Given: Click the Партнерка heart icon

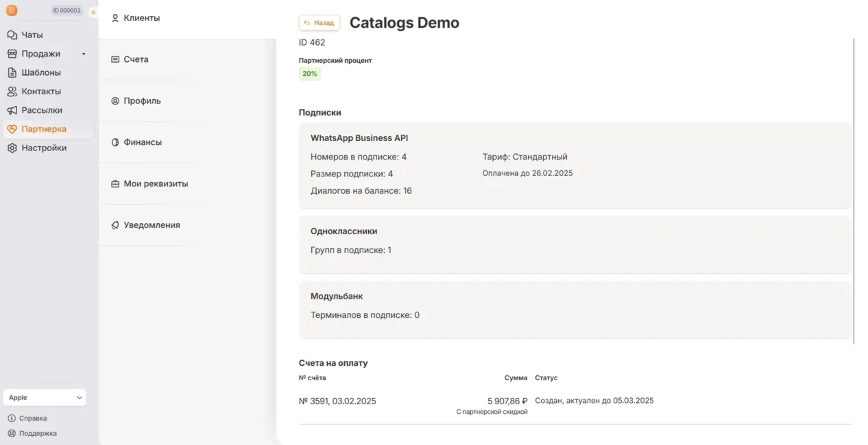Looking at the screenshot, I should [12, 129].
